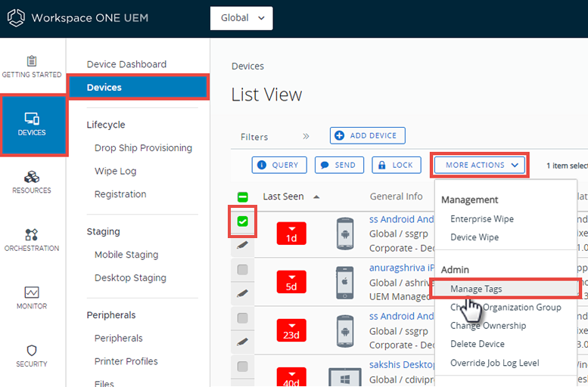Image resolution: width=588 pixels, height=387 pixels.
Task: Open Mobile Staging page
Action: pyautogui.click(x=126, y=255)
